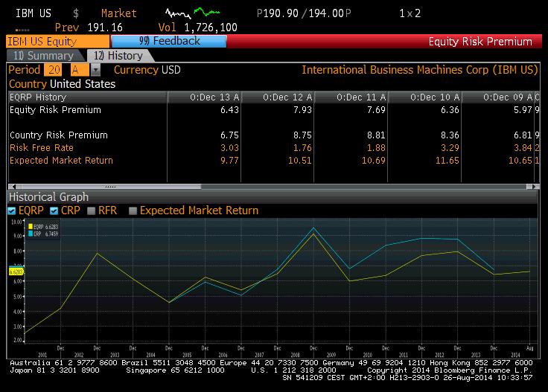Viewport: 548px width, 392px height.
Task: Click Equity Risk Premium value 7.69
Action: [376, 110]
